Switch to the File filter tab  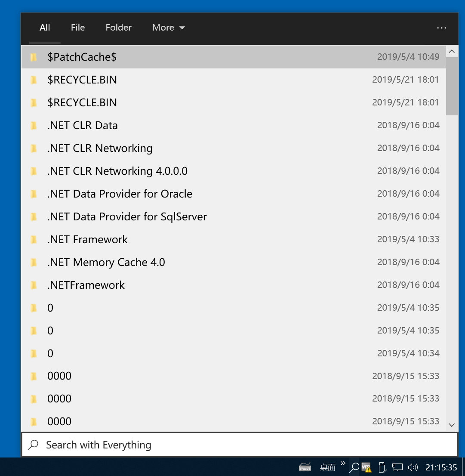[78, 28]
